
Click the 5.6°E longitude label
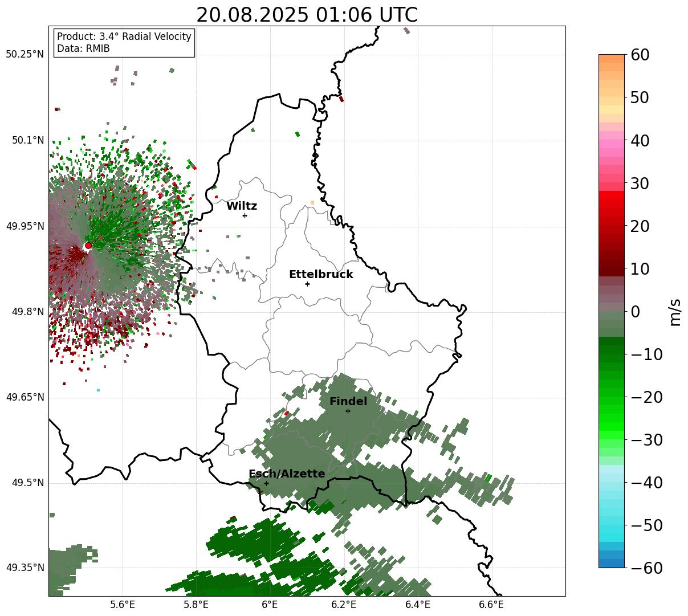(x=123, y=605)
